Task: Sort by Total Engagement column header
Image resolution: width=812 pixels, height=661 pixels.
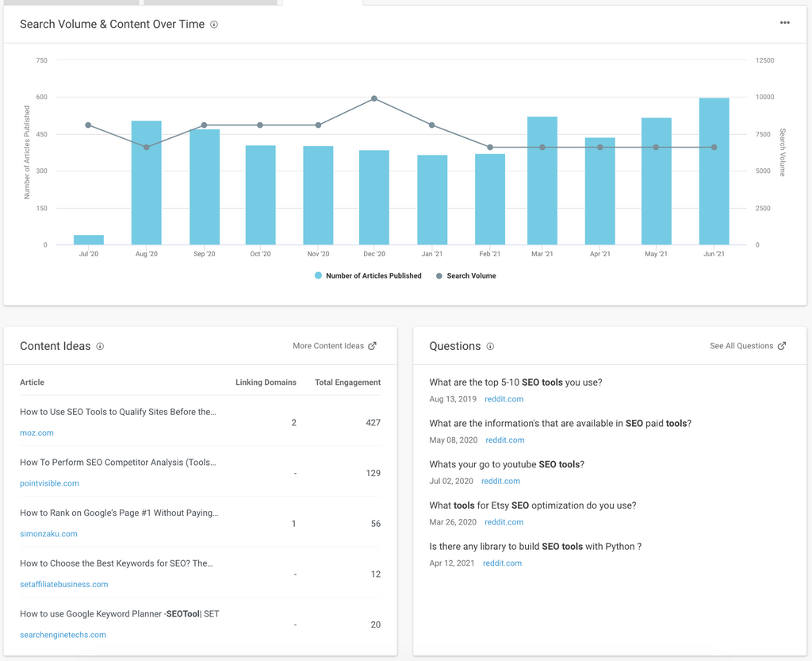Action: (x=347, y=382)
